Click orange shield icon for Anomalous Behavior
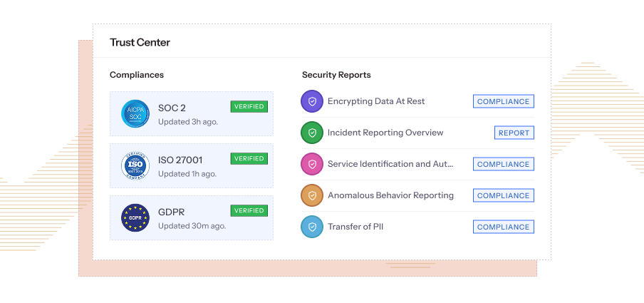 [312, 195]
